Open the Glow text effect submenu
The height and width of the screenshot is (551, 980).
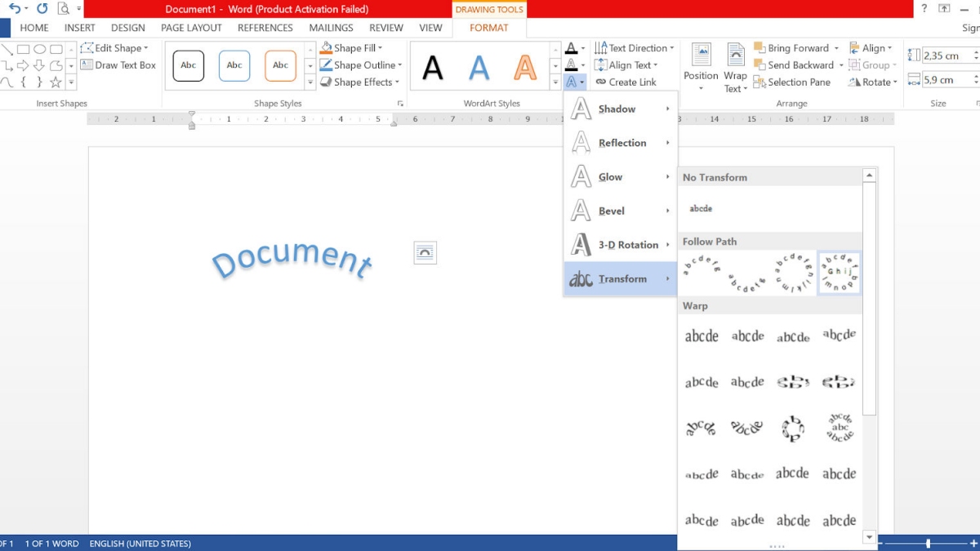pyautogui.click(x=621, y=177)
